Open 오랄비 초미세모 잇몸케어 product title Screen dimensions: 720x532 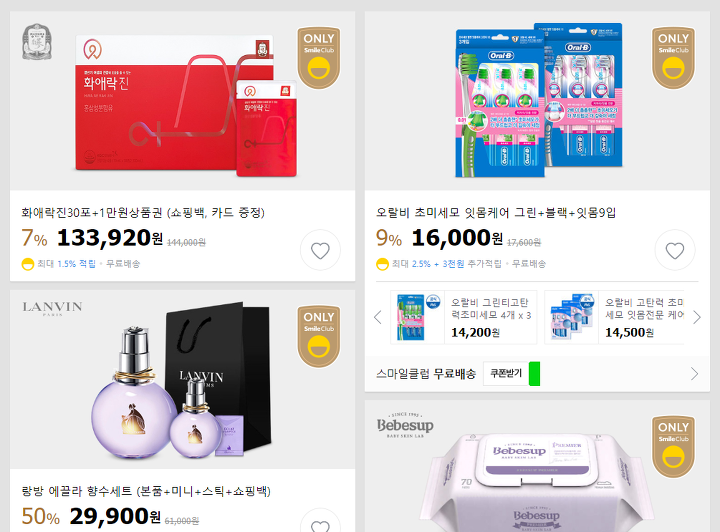pyautogui.click(x=496, y=213)
